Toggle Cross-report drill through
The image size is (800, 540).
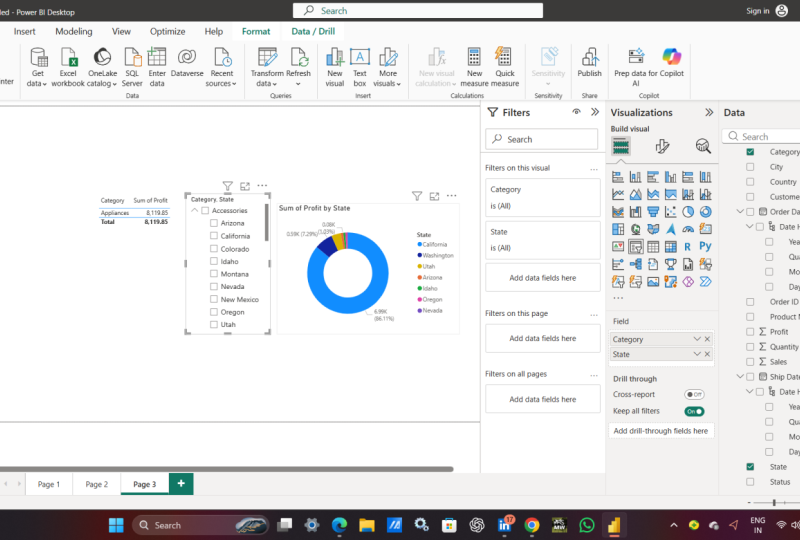tap(694, 395)
